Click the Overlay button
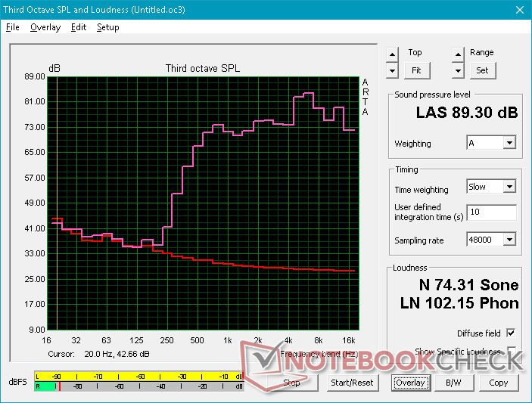 [410, 383]
